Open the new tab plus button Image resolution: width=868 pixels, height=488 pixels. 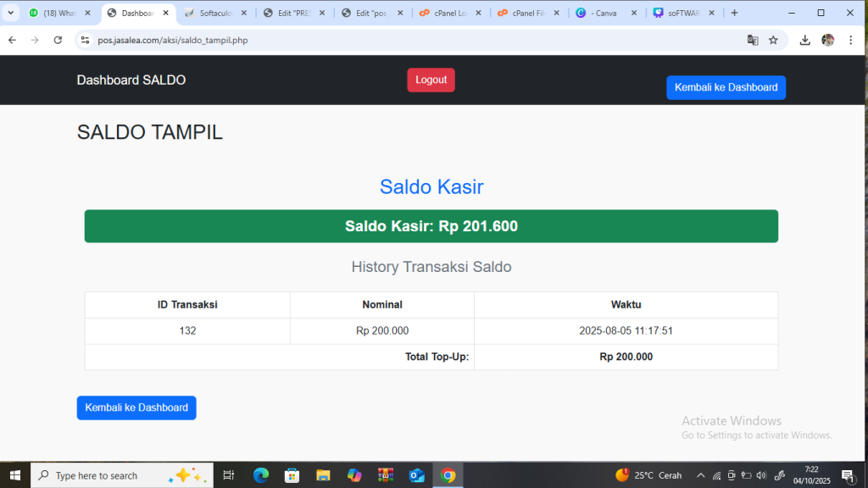coord(734,13)
